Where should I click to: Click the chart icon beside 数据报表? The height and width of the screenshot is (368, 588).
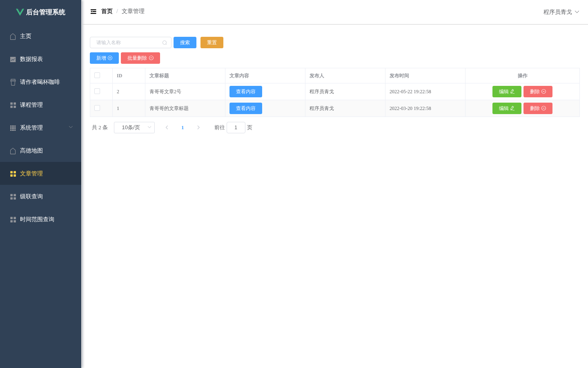(x=13, y=59)
